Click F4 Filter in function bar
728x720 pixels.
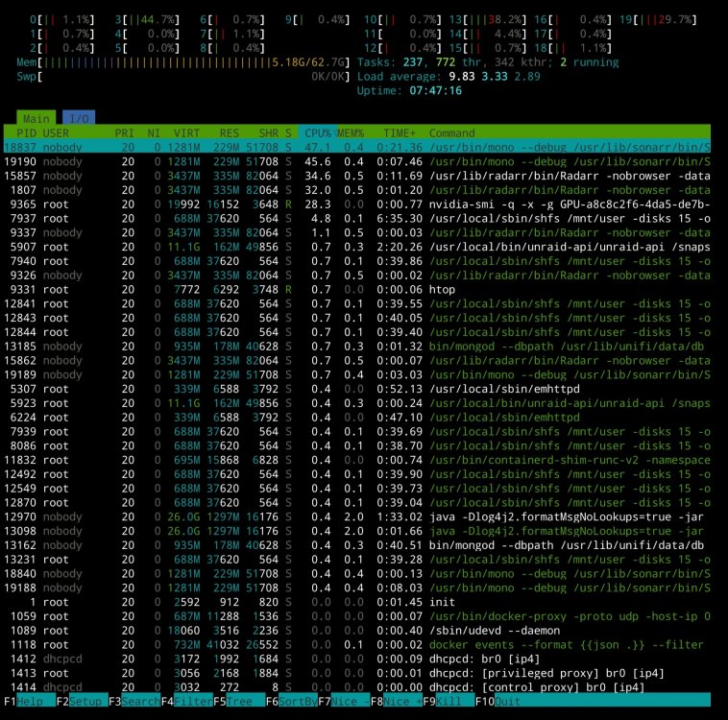(187, 701)
